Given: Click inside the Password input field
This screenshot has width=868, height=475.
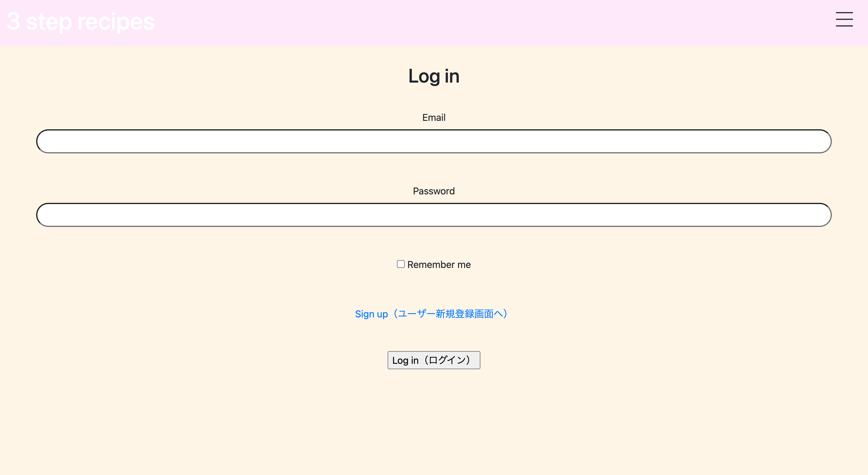Looking at the screenshot, I should click(433, 215).
